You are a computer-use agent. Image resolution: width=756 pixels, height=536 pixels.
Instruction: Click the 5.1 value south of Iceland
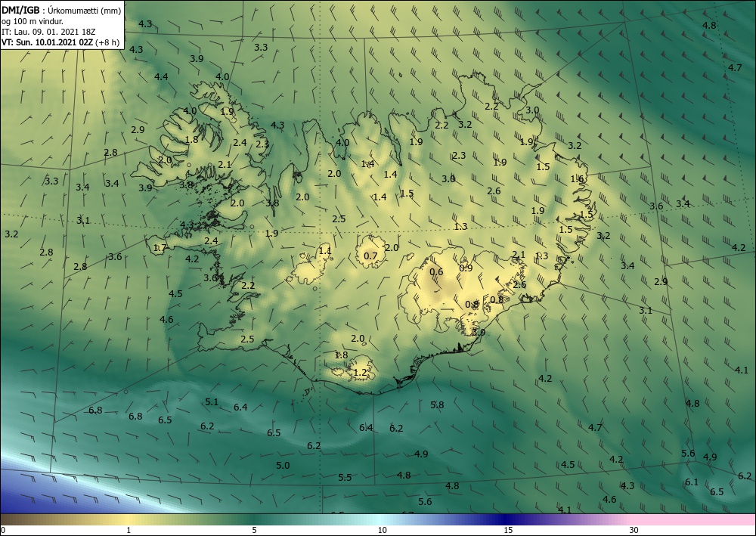[x=212, y=402]
